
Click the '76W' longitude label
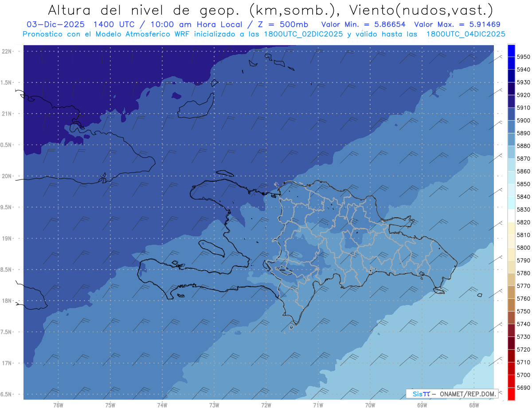click(x=58, y=405)
